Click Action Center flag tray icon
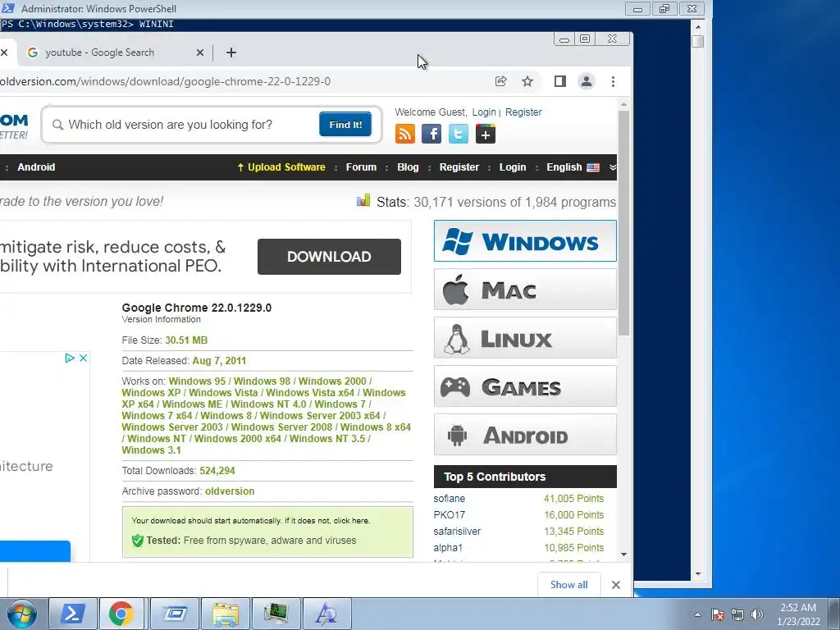The width and height of the screenshot is (840, 630). [718, 614]
